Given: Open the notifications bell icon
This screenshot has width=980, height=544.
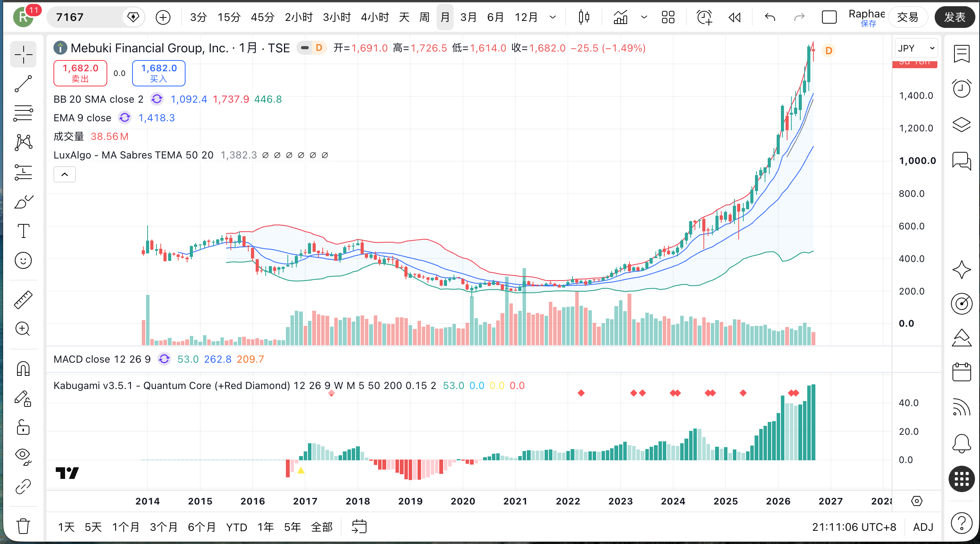Looking at the screenshot, I should click(961, 443).
